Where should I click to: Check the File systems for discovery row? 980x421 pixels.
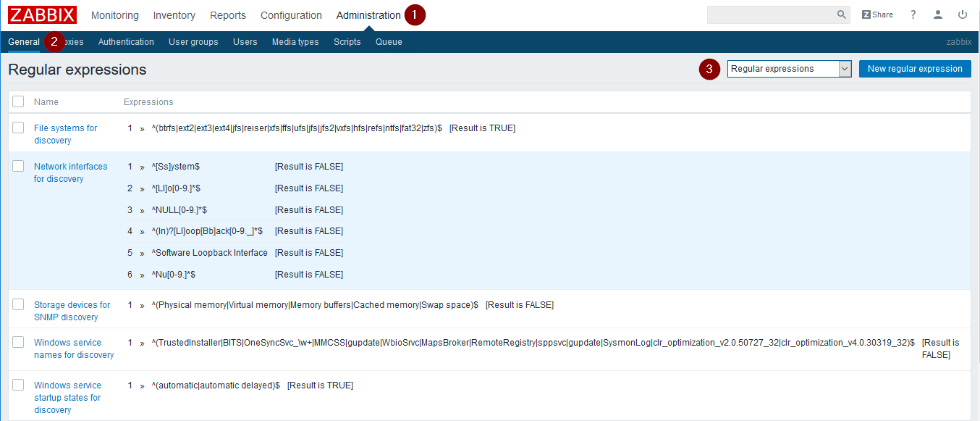(18, 128)
